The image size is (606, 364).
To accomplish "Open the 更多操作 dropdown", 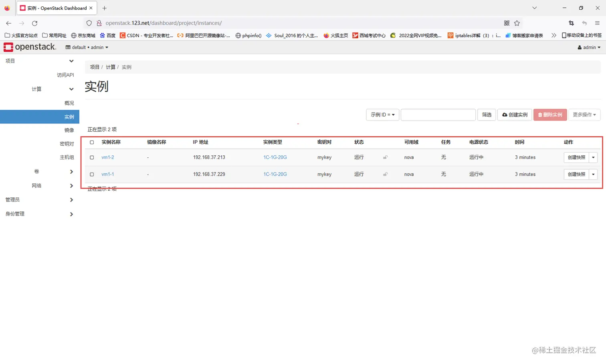I will (x=584, y=115).
